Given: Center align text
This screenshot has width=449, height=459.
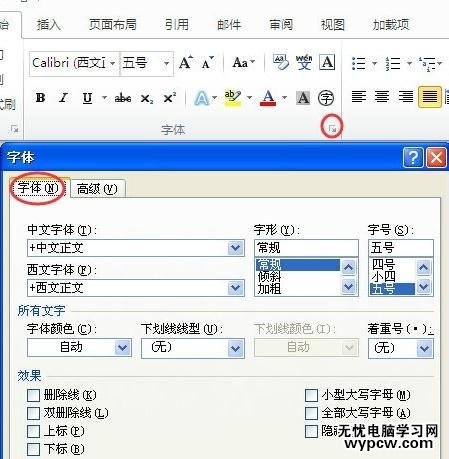Looking at the screenshot, I should 382,97.
